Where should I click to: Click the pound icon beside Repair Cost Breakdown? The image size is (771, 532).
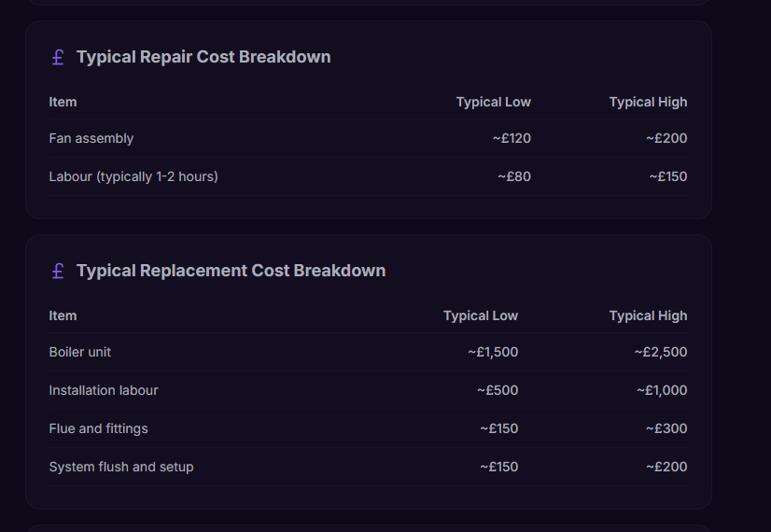(58, 58)
